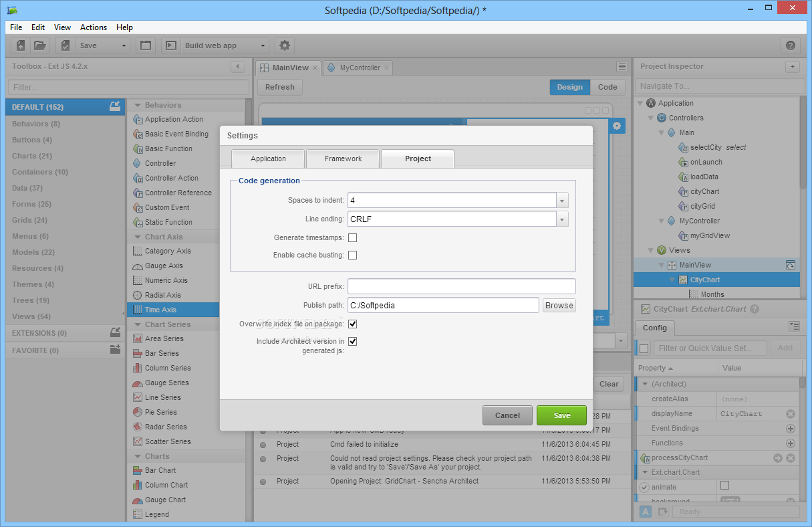Click the tab list icon beside MyController

[x=622, y=67]
